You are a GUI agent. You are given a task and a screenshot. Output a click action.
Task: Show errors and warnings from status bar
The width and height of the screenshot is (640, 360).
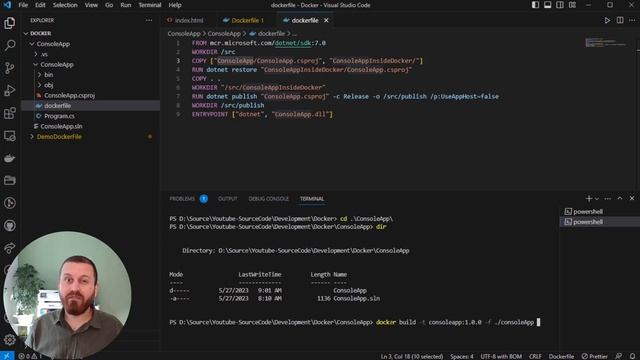coord(30,356)
